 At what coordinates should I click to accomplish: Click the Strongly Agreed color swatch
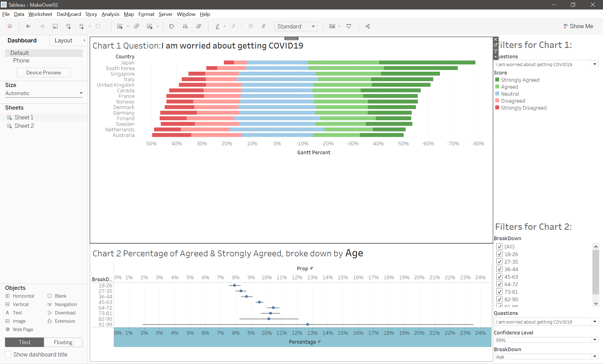pos(497,80)
